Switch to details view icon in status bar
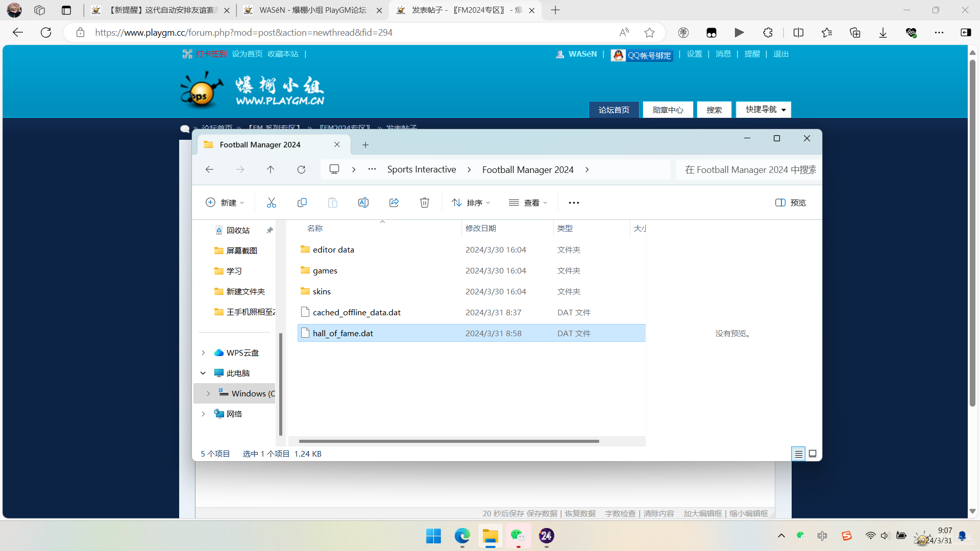The height and width of the screenshot is (551, 980). pyautogui.click(x=798, y=454)
